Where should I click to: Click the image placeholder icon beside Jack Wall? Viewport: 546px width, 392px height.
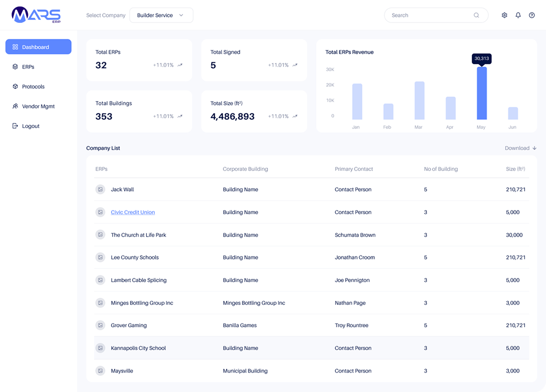[100, 189]
